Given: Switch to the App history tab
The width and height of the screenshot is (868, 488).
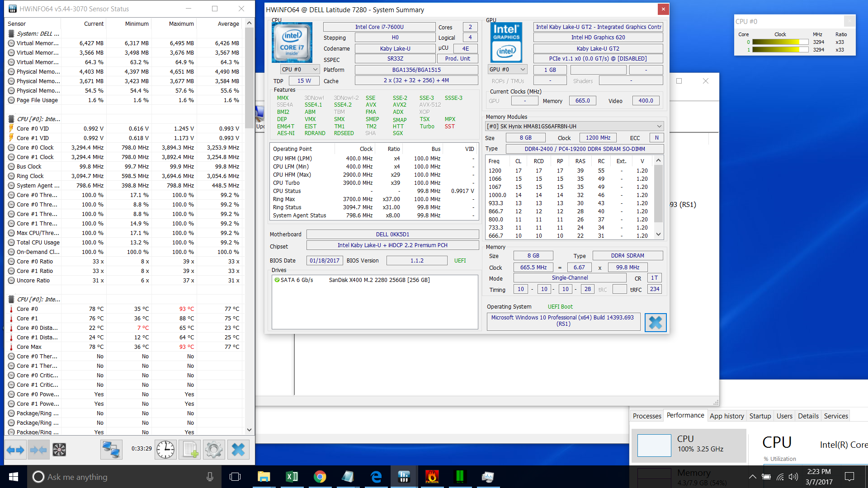Looking at the screenshot, I should coord(726,416).
